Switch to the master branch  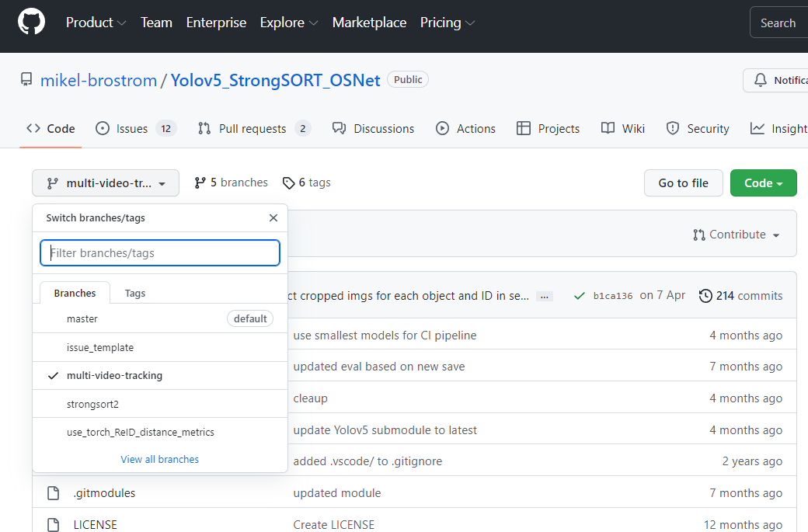160,318
